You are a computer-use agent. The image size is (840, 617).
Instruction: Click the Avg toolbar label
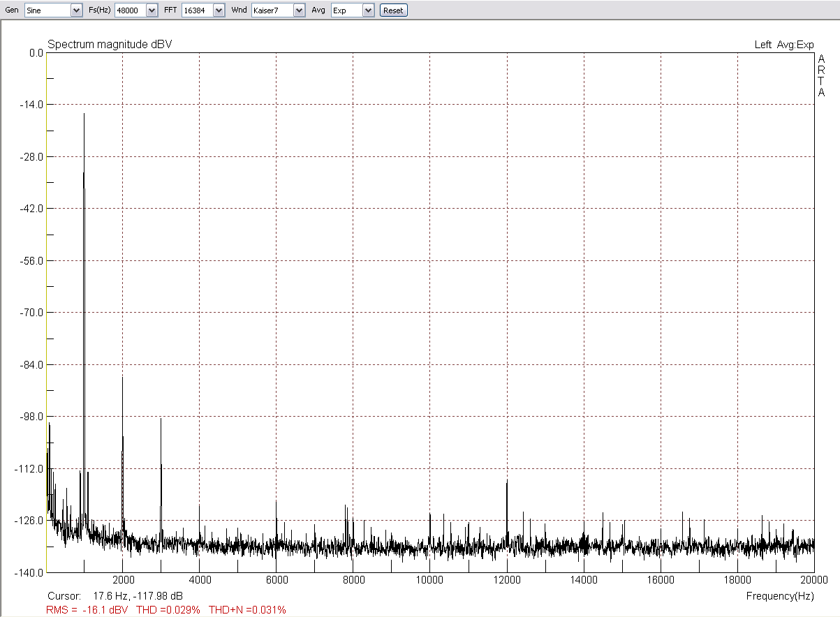tap(318, 10)
